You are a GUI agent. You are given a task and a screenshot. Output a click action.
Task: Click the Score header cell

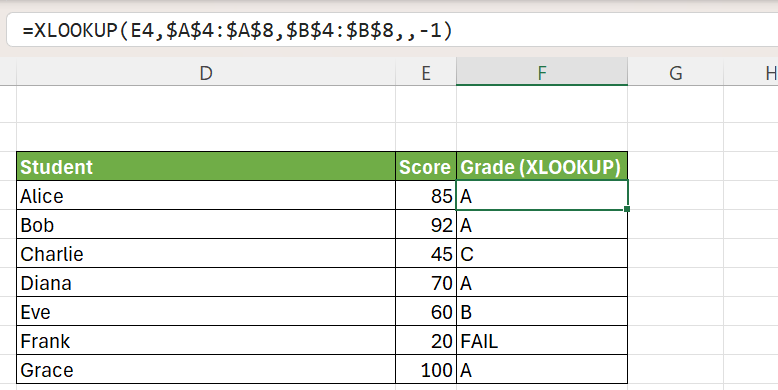tap(426, 167)
